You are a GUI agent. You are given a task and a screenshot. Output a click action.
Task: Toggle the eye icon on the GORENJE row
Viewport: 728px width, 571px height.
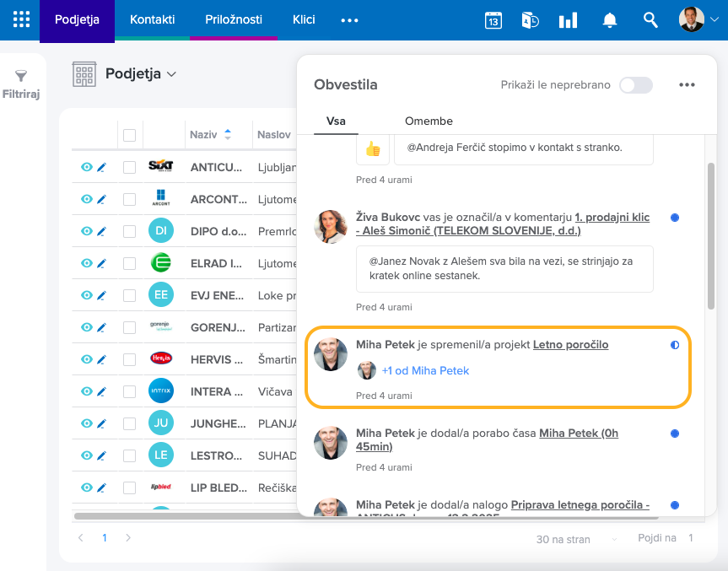tap(86, 327)
